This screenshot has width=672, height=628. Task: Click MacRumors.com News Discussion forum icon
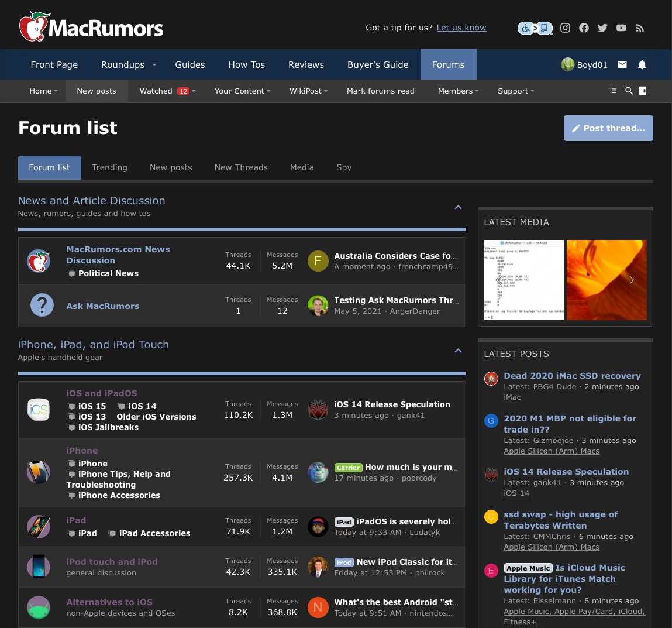(x=39, y=261)
